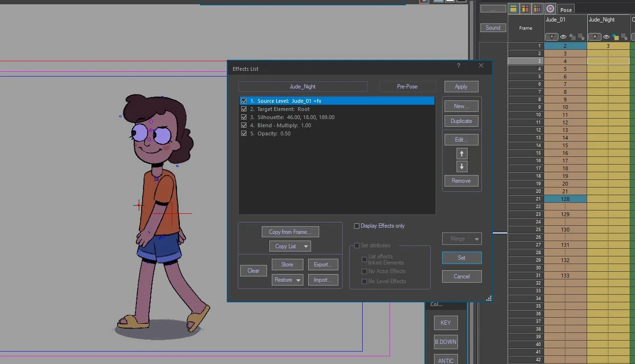
Task: Close the Effects List dialog
Action: click(481, 66)
